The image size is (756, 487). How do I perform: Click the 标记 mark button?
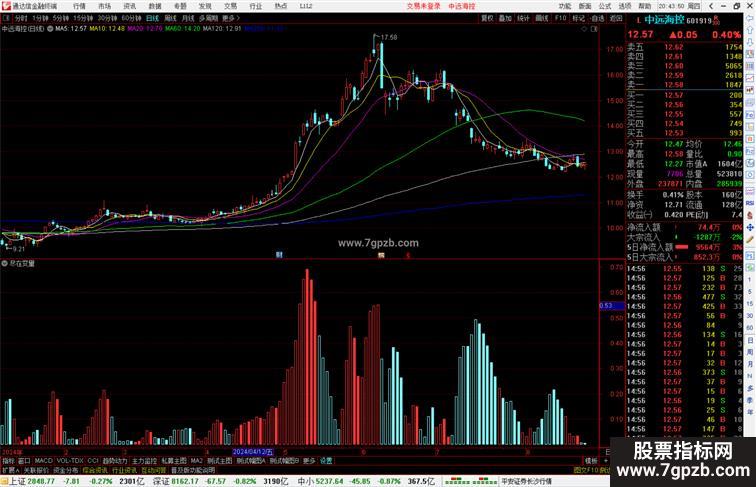coord(578,18)
